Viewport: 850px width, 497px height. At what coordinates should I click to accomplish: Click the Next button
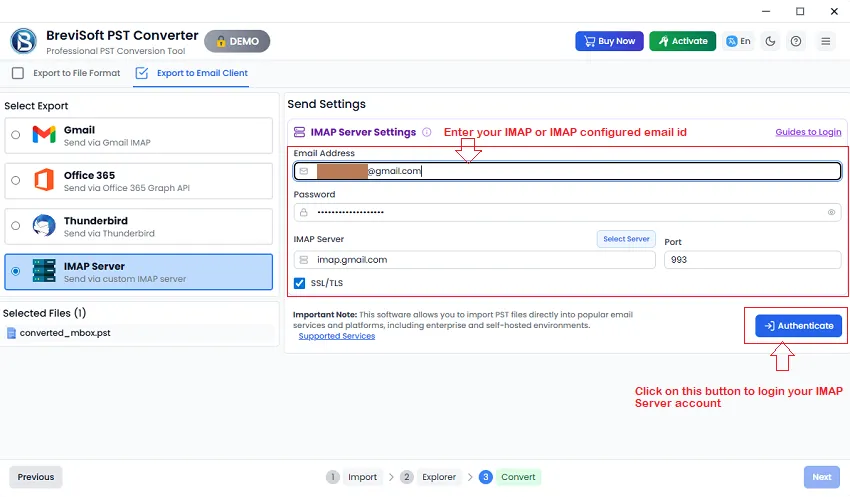[x=821, y=477]
